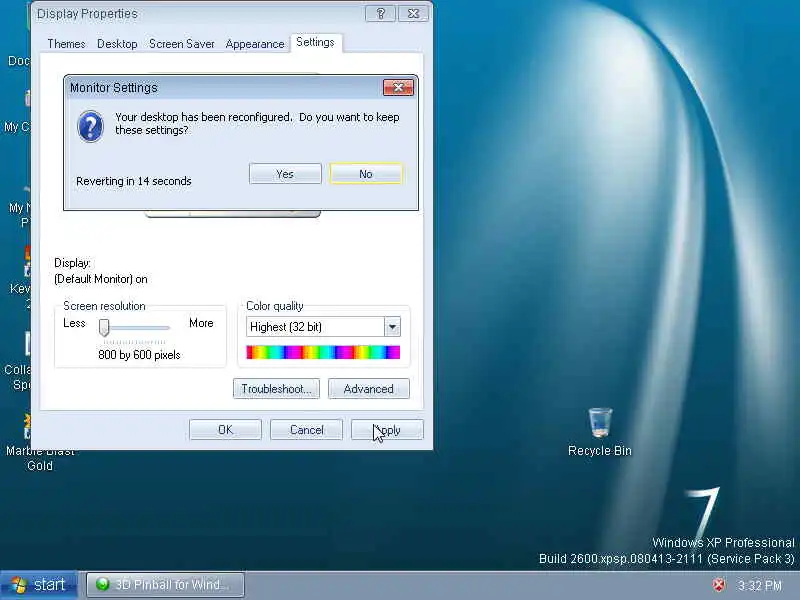Click the blue question mark dialog icon
This screenshot has height=600, width=800.
click(90, 127)
